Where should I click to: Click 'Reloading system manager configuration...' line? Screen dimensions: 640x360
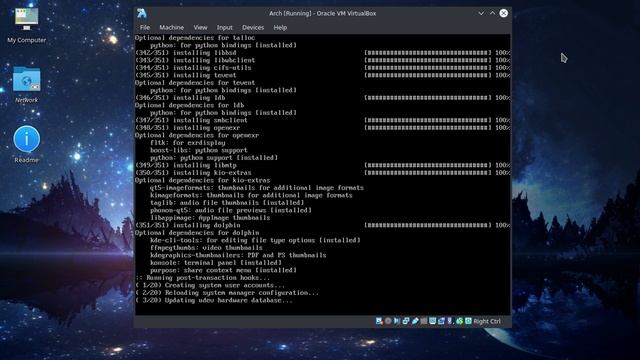(227, 293)
